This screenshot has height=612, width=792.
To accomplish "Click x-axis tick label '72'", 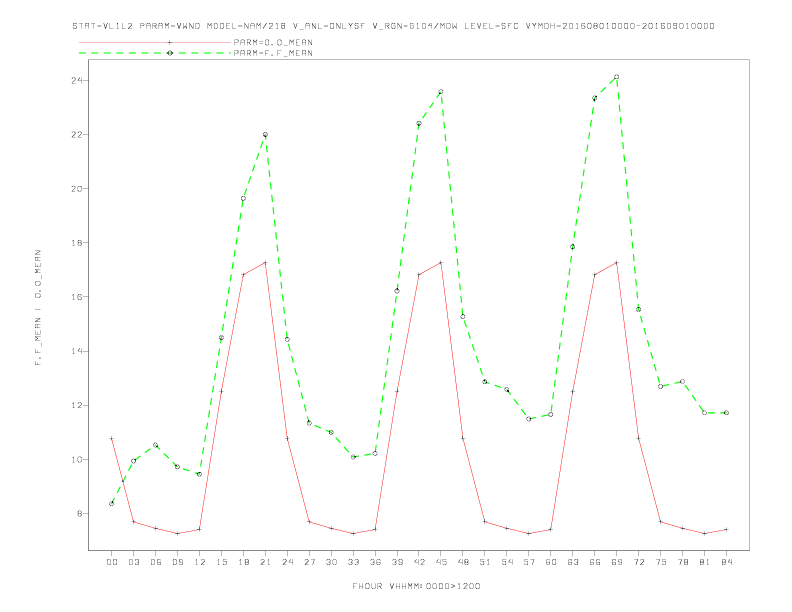I will [x=638, y=562].
